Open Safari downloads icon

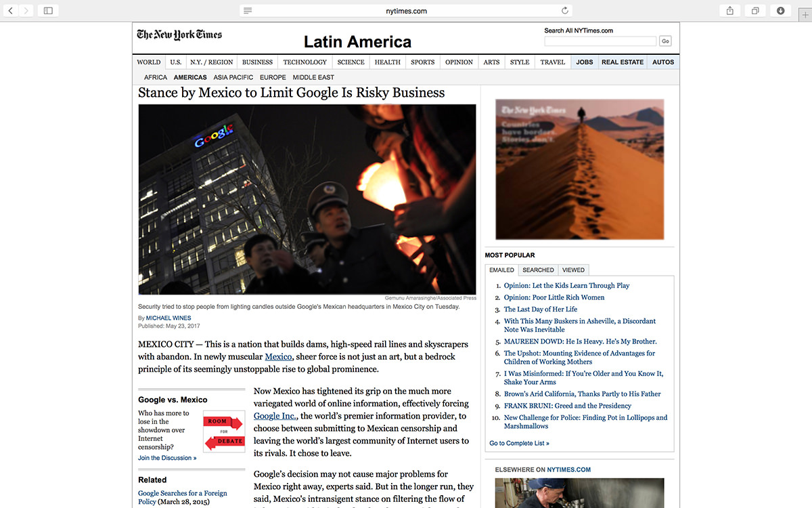(780, 11)
